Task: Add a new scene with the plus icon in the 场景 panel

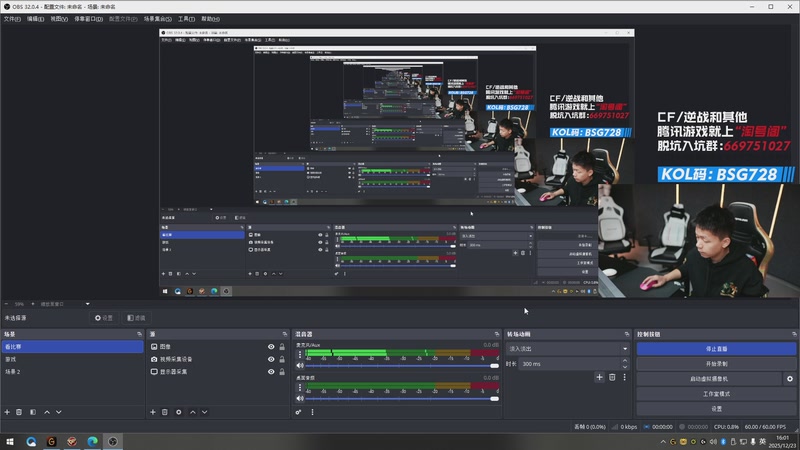Action: 7,412
